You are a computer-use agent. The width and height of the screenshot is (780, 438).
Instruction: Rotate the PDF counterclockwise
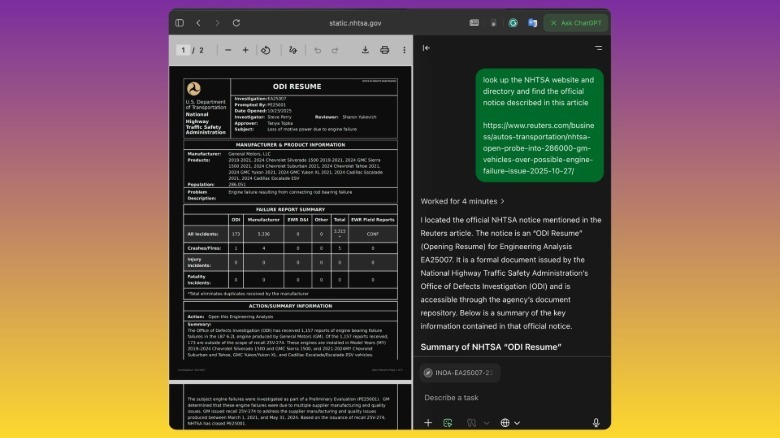pos(266,50)
